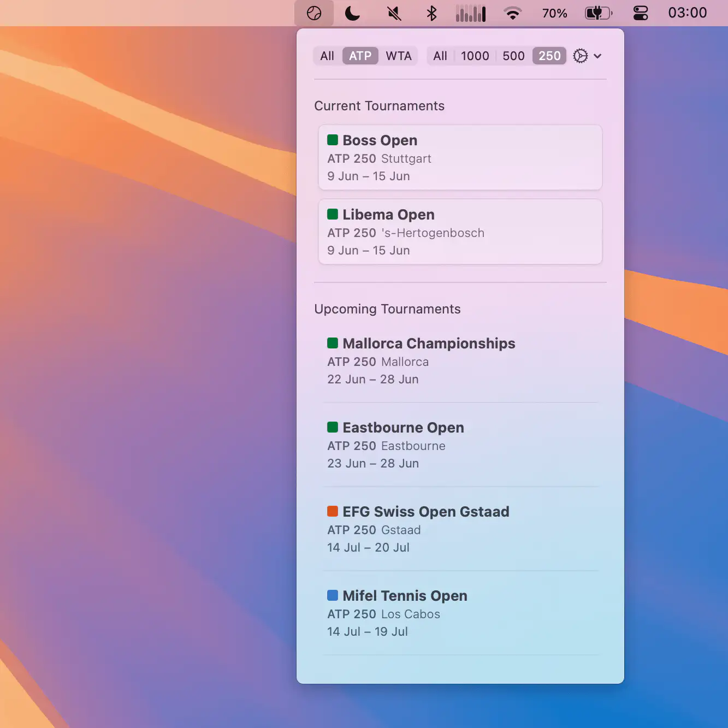The width and height of the screenshot is (728, 728).
Task: Open the settings gear menu
Action: [581, 56]
